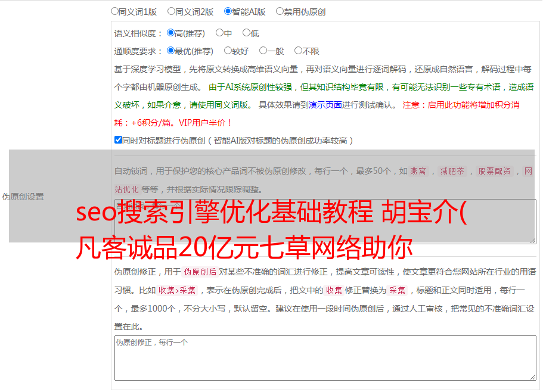543x392 pixels.
Task: Click the 语义相似度 label
Action: click(x=138, y=33)
